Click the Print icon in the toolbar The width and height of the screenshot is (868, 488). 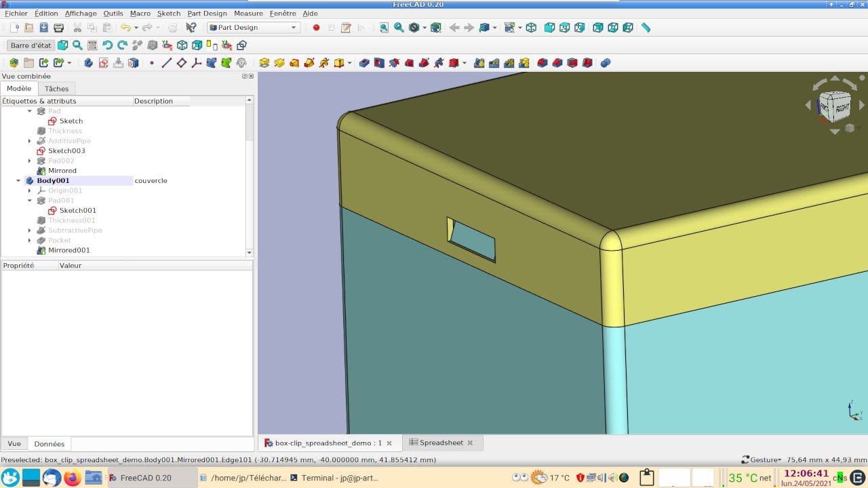point(59,28)
